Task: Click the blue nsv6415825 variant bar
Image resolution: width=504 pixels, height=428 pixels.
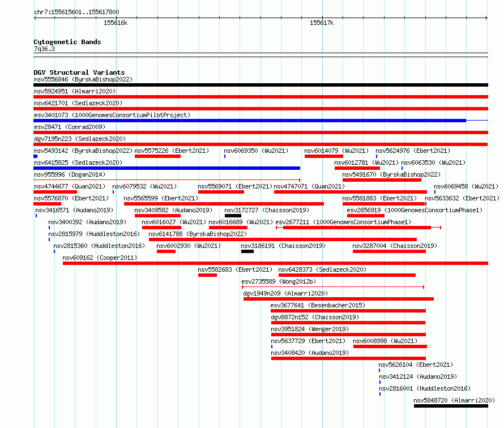Action: [x=167, y=168]
